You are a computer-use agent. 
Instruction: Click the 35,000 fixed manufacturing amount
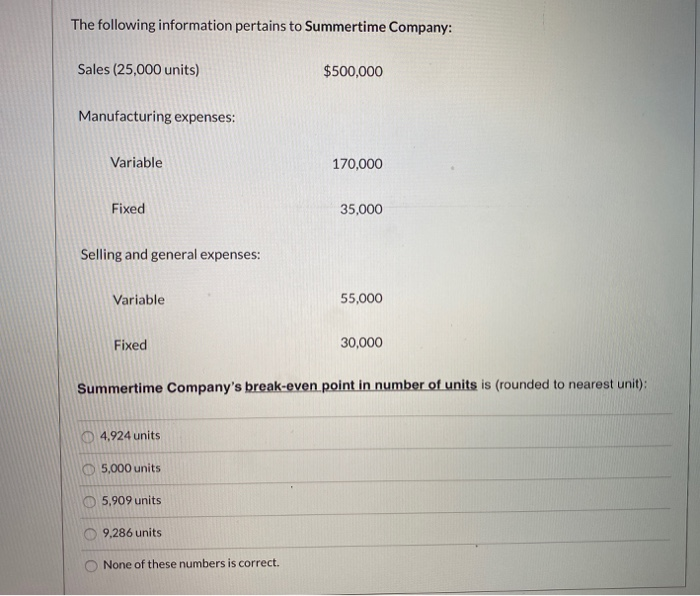[361, 209]
